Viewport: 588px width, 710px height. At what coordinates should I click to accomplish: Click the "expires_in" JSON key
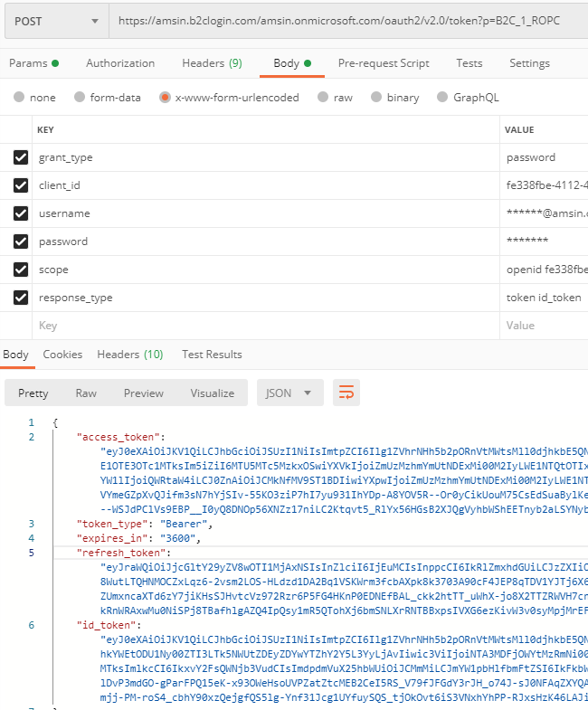coord(112,538)
